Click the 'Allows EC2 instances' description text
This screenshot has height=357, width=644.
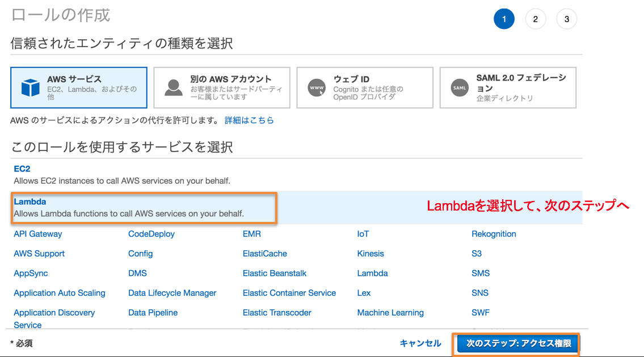[x=122, y=180]
